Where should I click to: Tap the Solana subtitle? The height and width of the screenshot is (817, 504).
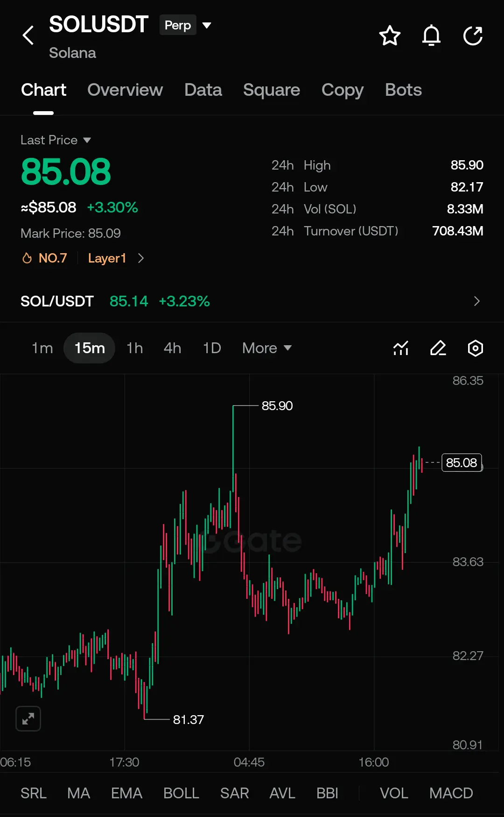tap(72, 53)
